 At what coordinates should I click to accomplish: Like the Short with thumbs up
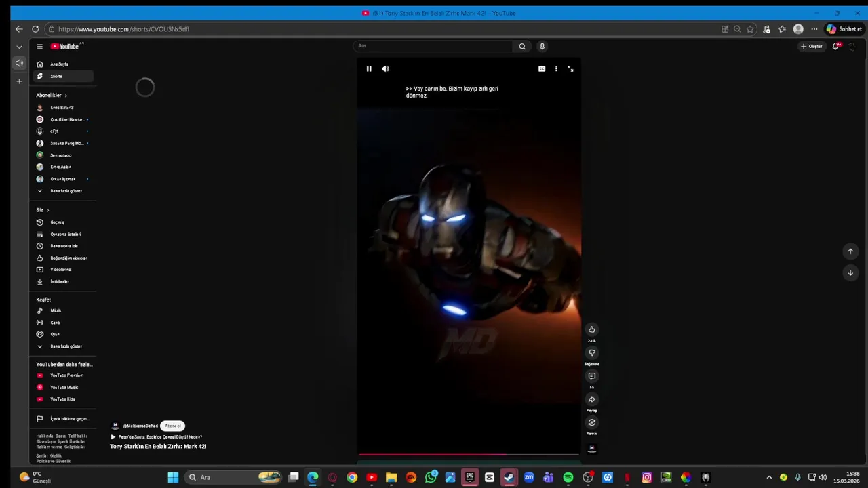pos(591,329)
